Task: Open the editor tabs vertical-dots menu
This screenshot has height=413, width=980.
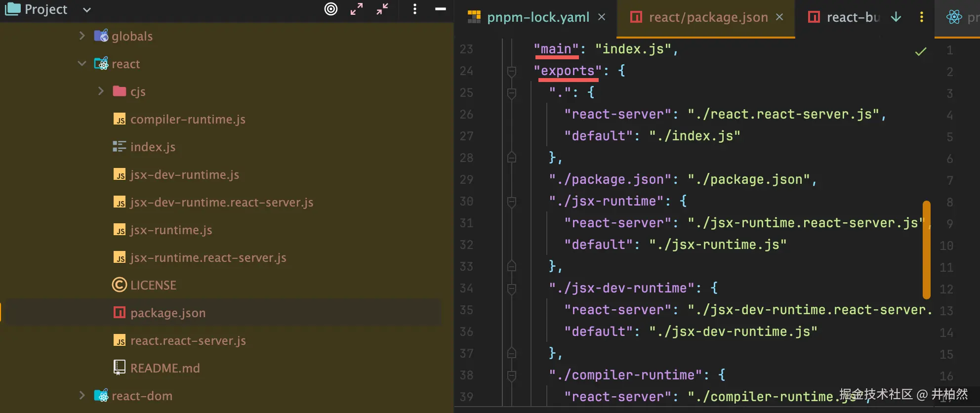Action: [922, 17]
